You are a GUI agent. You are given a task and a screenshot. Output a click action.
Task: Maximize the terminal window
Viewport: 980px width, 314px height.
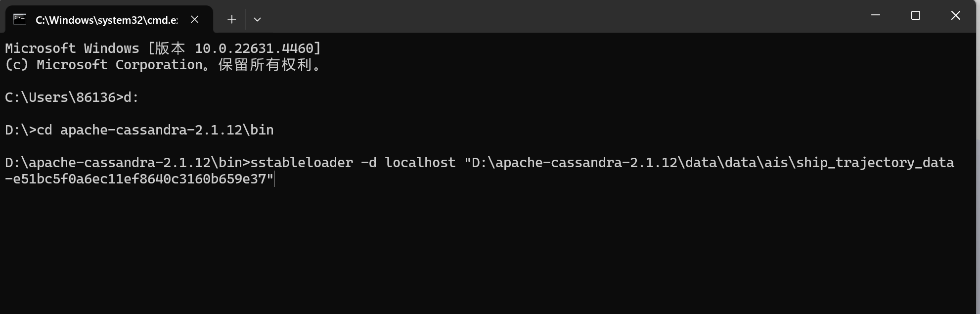pos(916,15)
